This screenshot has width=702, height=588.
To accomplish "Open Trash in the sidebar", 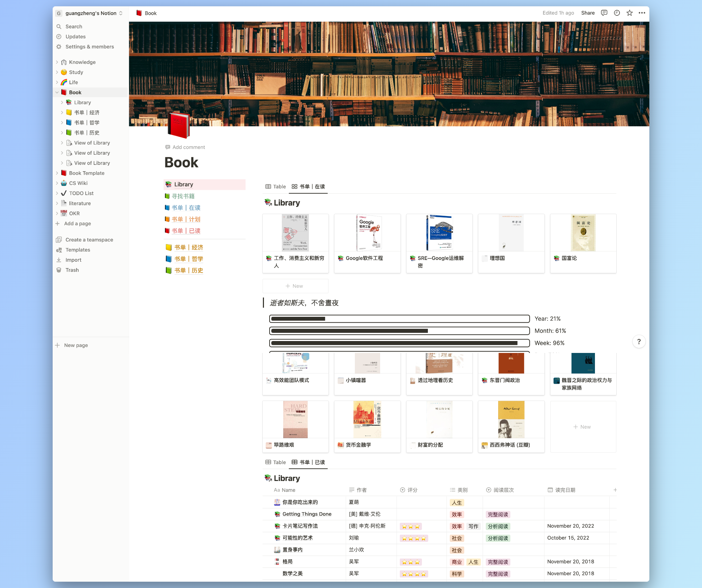I will point(72,270).
